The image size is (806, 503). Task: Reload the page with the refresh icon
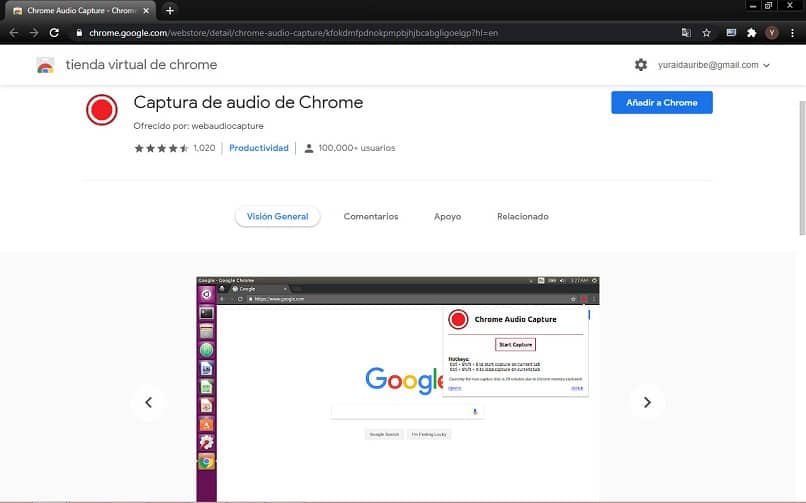coord(54,33)
